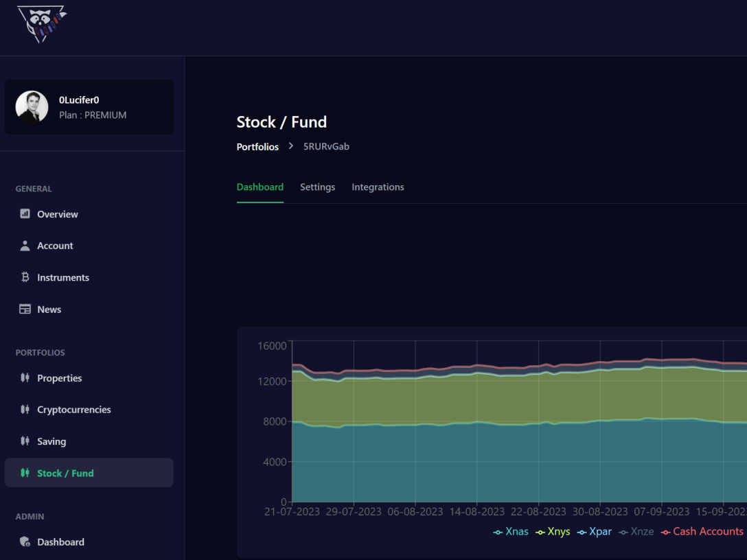Image resolution: width=747 pixels, height=560 pixels.
Task: Open the Stock / Fund sidebar item
Action: pos(65,474)
